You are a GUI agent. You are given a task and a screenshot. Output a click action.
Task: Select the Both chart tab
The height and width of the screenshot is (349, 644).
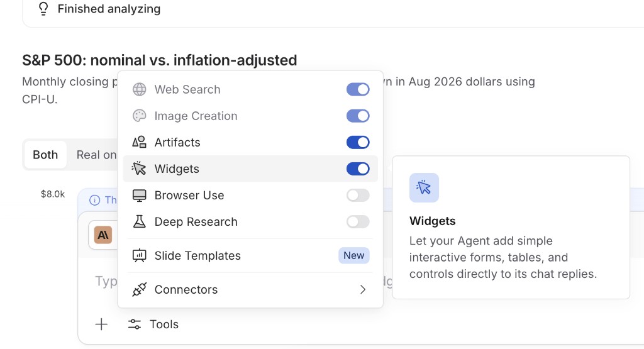pyautogui.click(x=45, y=155)
